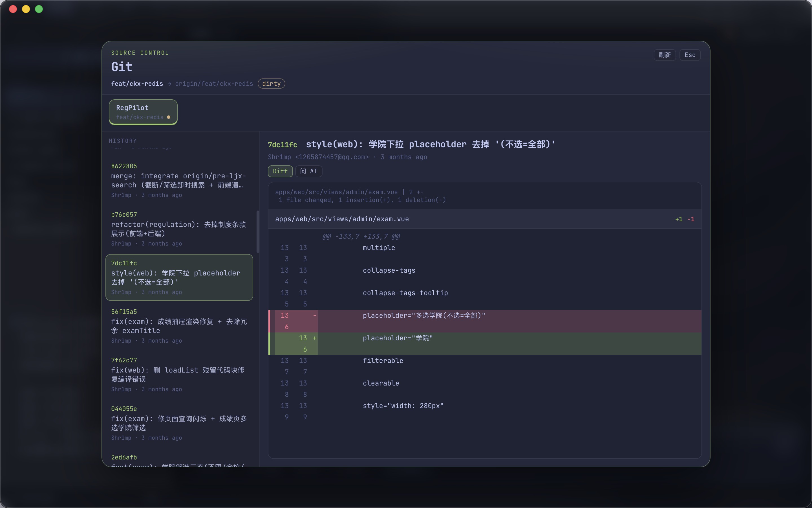Click the multiple diff line
The height and width of the screenshot is (508, 812).
click(x=484, y=253)
